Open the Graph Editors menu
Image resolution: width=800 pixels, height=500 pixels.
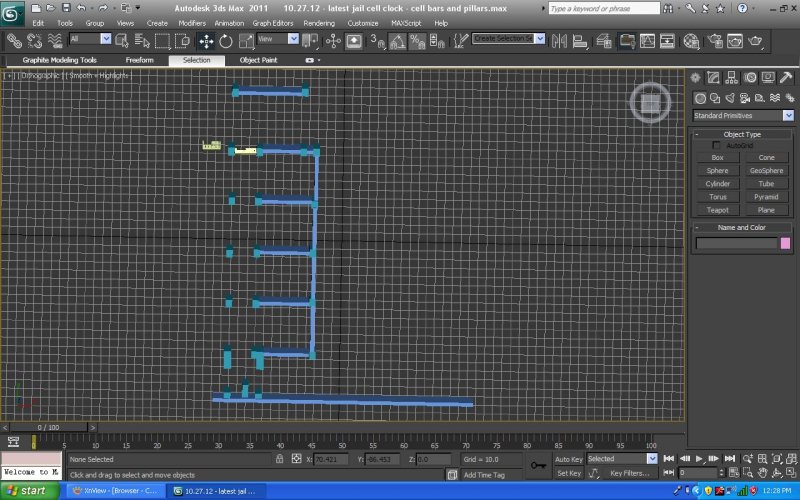(x=273, y=23)
